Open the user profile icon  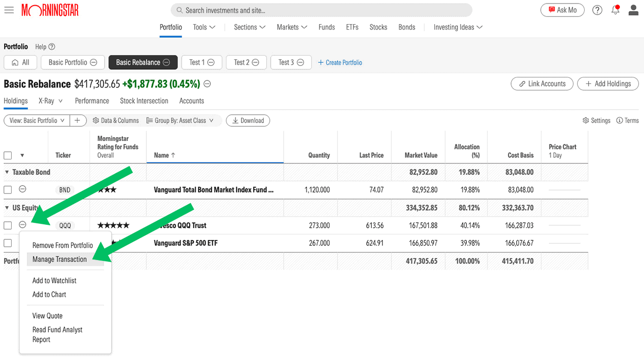[x=633, y=10]
